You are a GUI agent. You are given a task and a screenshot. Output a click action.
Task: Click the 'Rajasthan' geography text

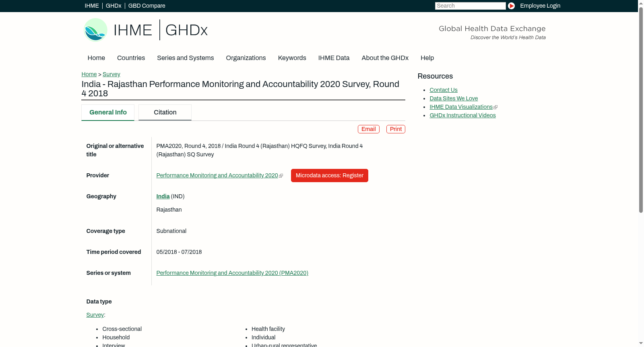(x=169, y=210)
